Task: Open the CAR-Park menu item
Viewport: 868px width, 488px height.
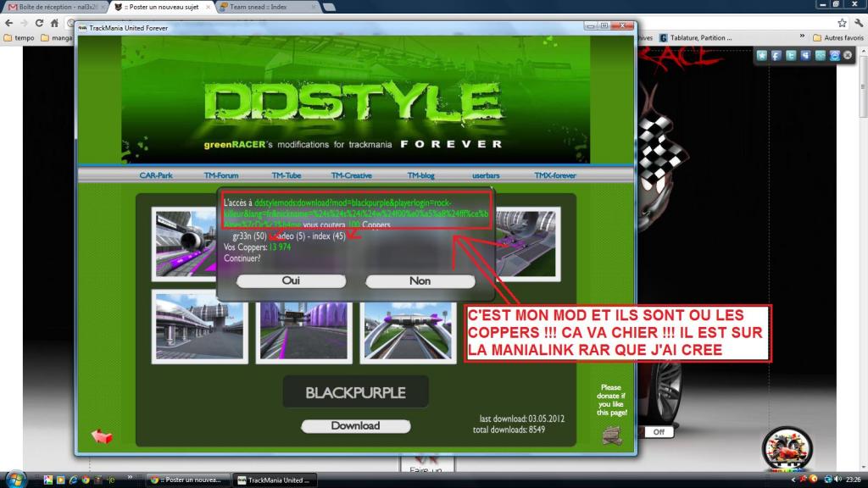Action: click(x=156, y=175)
